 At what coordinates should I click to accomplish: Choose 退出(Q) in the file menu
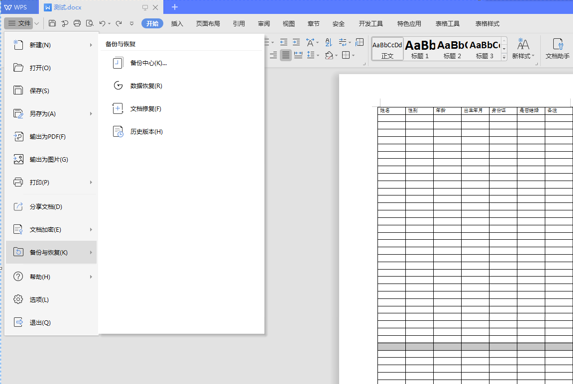tap(52, 322)
